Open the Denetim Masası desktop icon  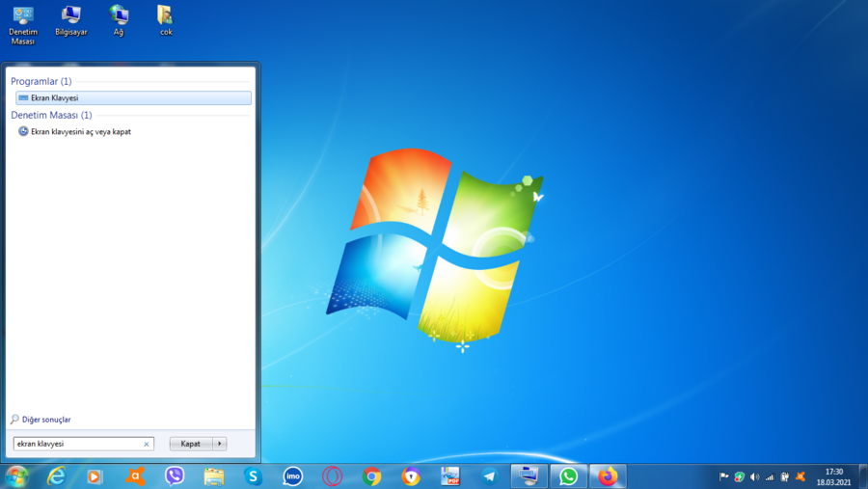point(23,25)
